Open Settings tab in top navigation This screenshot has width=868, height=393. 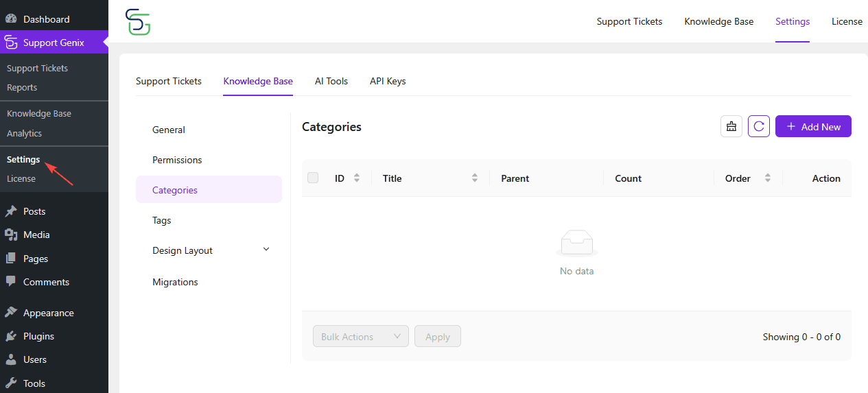tap(793, 21)
